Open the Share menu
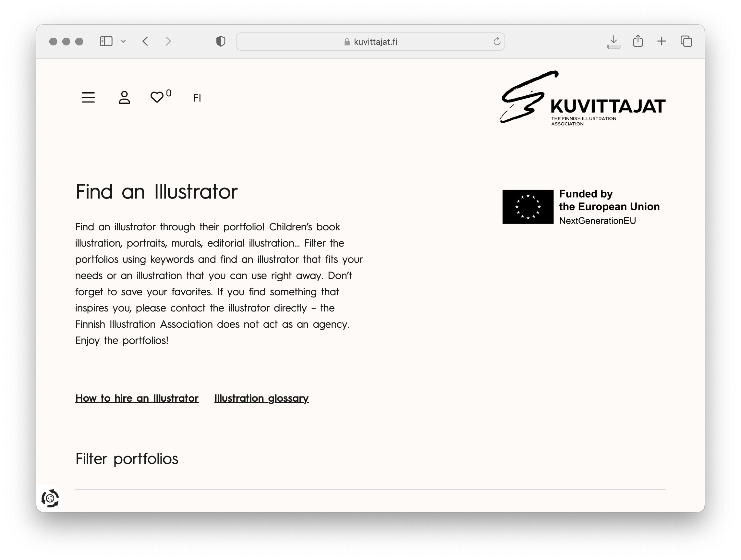 click(x=638, y=41)
